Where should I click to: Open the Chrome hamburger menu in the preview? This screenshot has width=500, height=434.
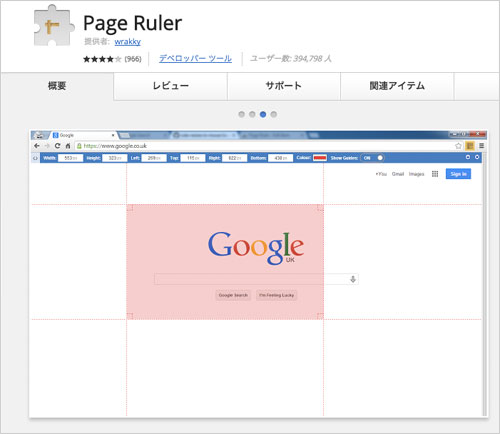pyautogui.click(x=482, y=146)
